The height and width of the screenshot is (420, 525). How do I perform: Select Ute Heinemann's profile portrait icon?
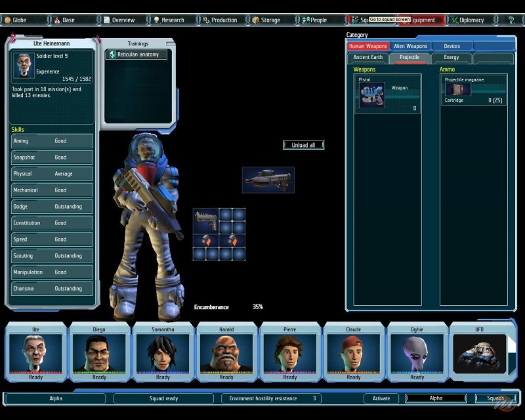(x=25, y=66)
